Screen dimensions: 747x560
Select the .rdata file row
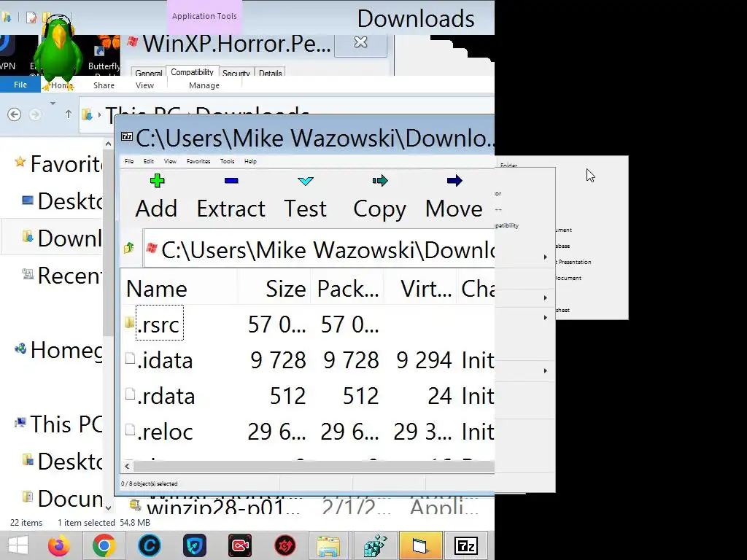(x=307, y=396)
